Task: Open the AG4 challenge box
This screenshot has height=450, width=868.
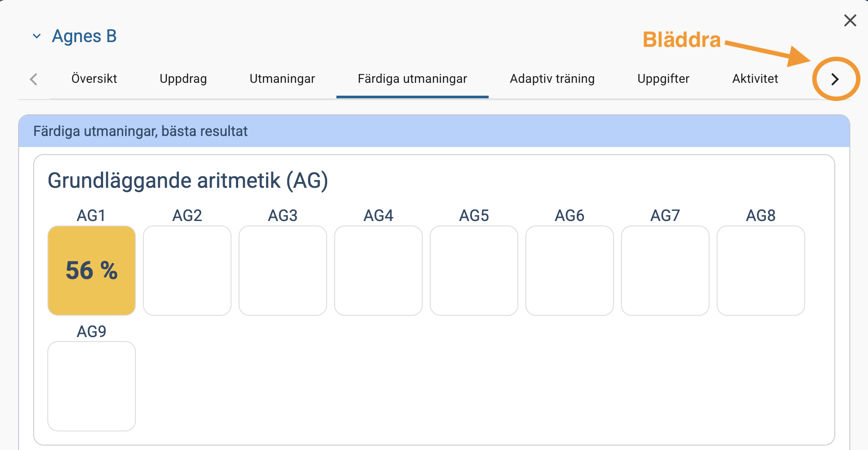Action: coord(378,271)
